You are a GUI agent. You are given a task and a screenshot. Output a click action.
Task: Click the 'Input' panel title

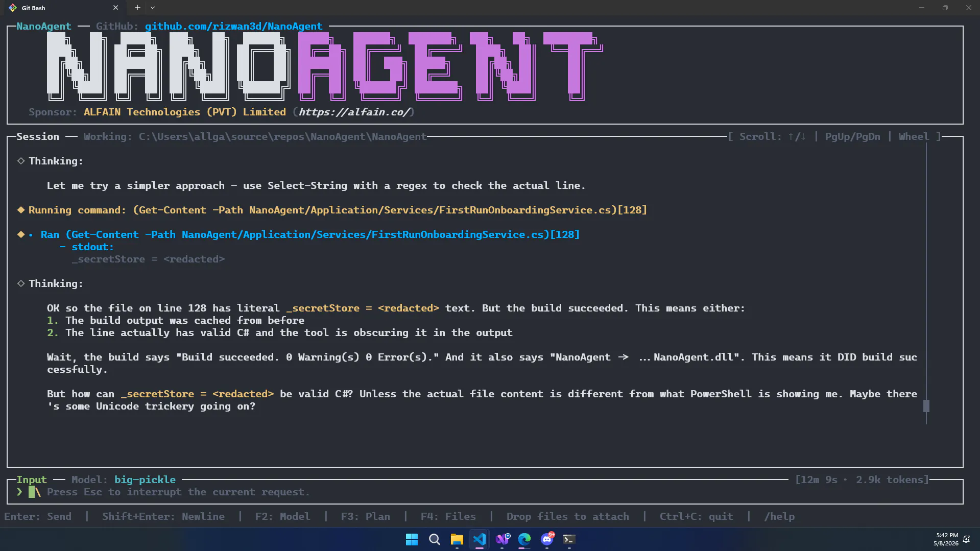pyautogui.click(x=32, y=480)
